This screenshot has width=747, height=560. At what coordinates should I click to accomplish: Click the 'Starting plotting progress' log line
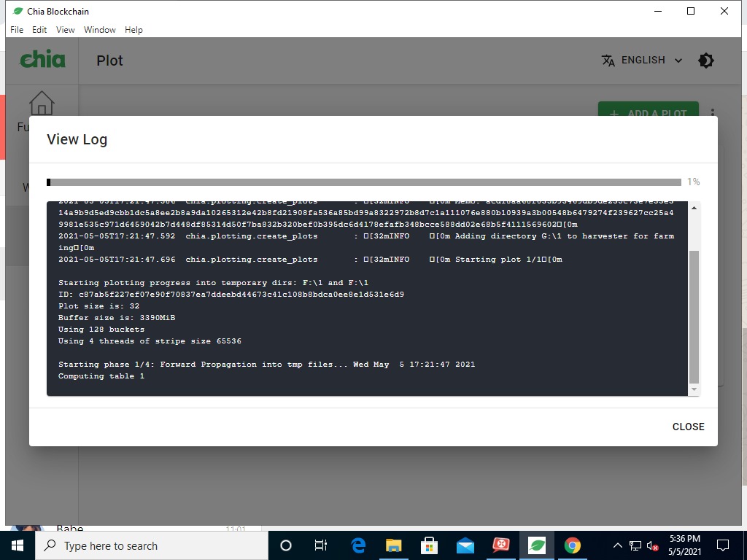click(x=213, y=283)
